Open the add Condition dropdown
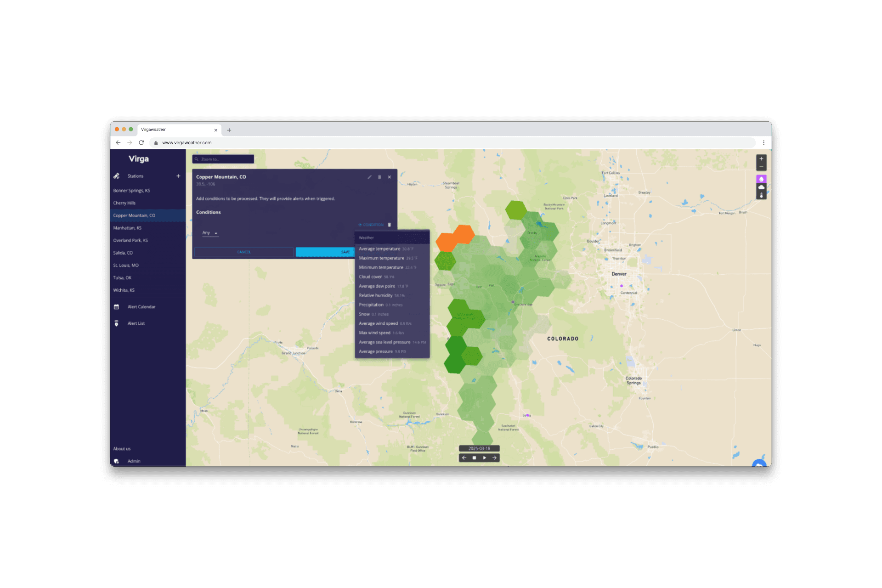This screenshot has height=588, width=882. 371,225
